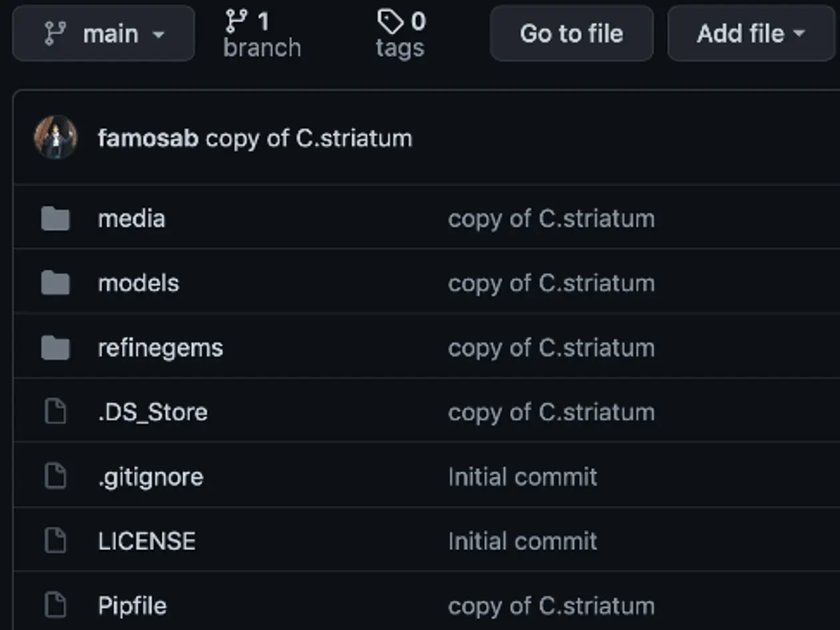Click the models folder icon
This screenshot has height=630, width=840.
coord(55,283)
